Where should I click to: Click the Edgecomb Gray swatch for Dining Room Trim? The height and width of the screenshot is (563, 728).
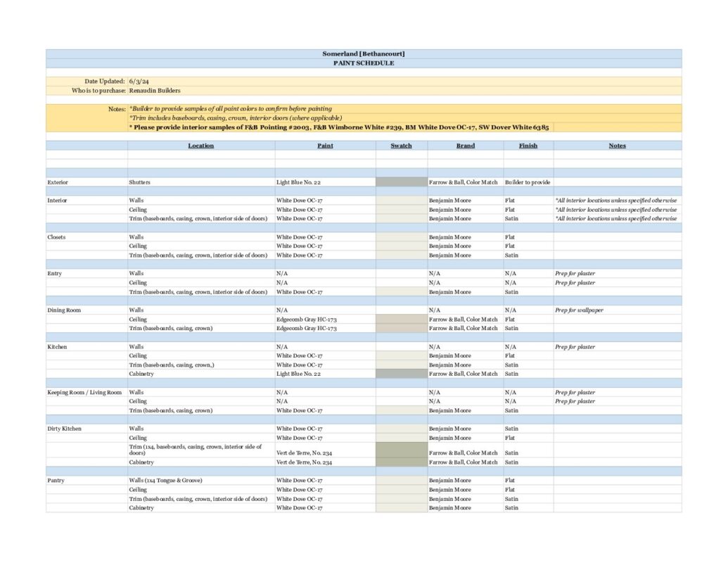[x=401, y=329]
